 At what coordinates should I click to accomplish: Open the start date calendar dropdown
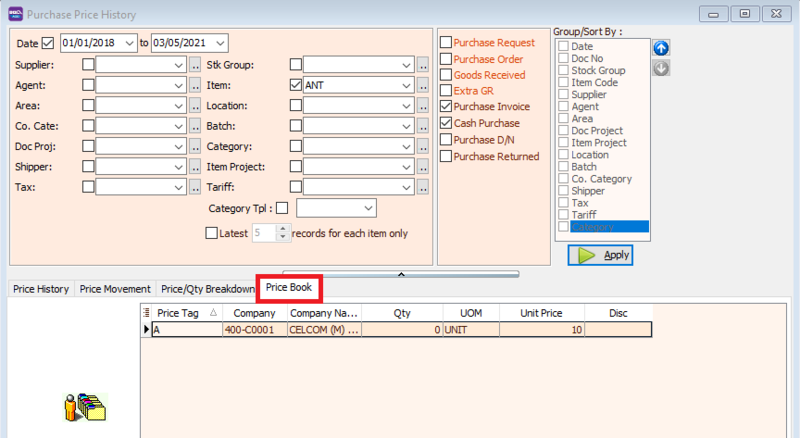coord(126,43)
